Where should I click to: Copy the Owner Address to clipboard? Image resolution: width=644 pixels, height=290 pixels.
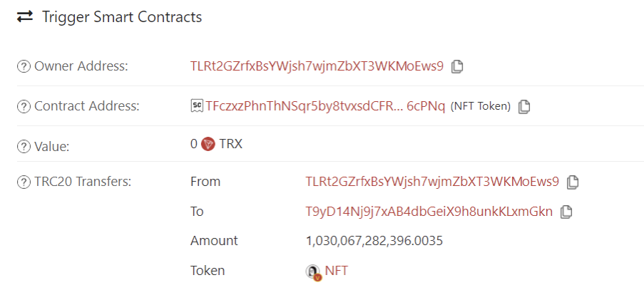point(457,66)
